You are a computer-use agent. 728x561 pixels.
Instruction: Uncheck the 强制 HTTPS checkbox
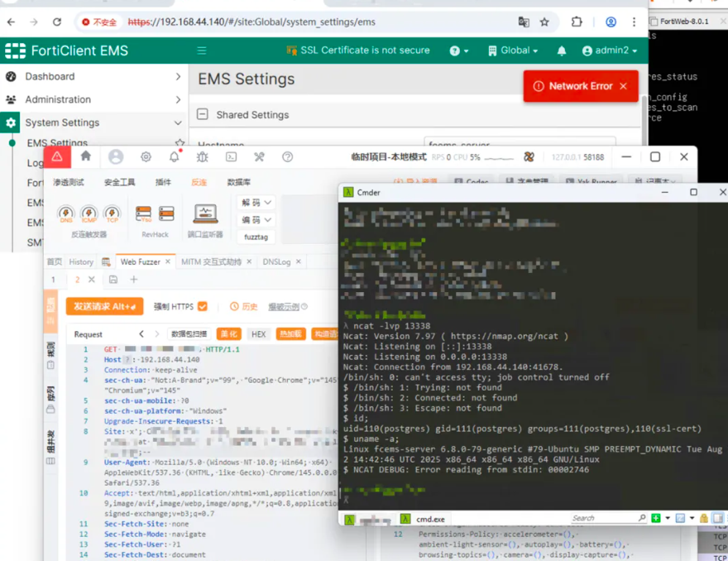pyautogui.click(x=202, y=306)
